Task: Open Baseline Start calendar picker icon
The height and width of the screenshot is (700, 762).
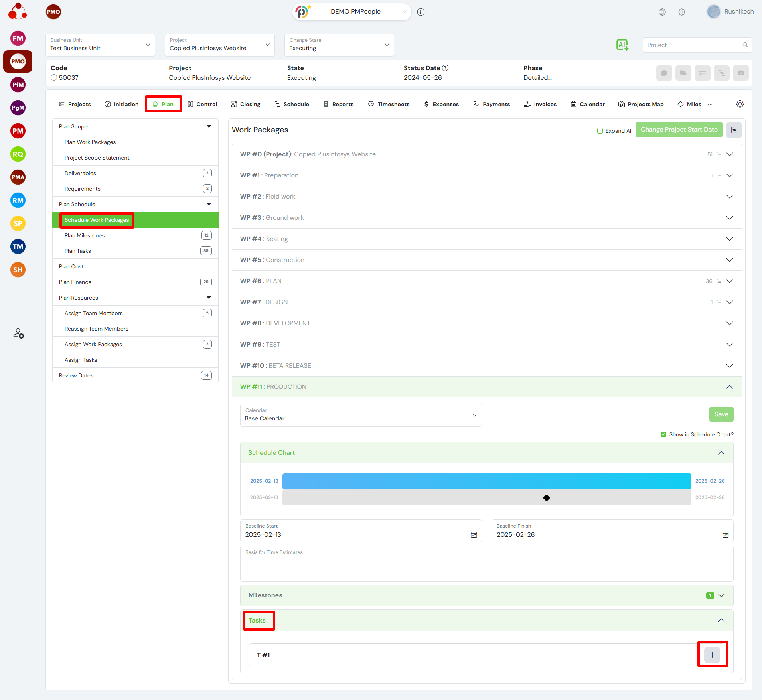Action: 474,535
